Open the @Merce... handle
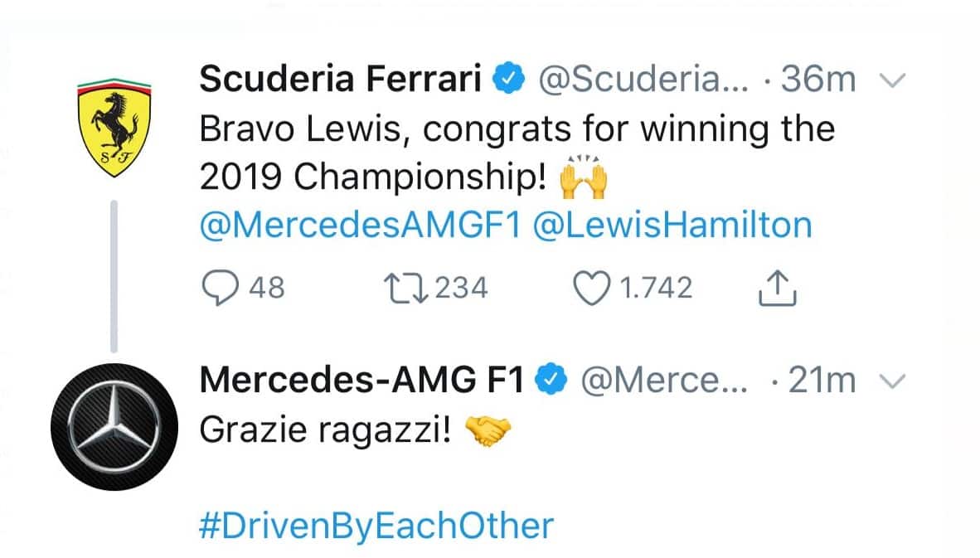This screenshot has height=558, width=980. [664, 381]
